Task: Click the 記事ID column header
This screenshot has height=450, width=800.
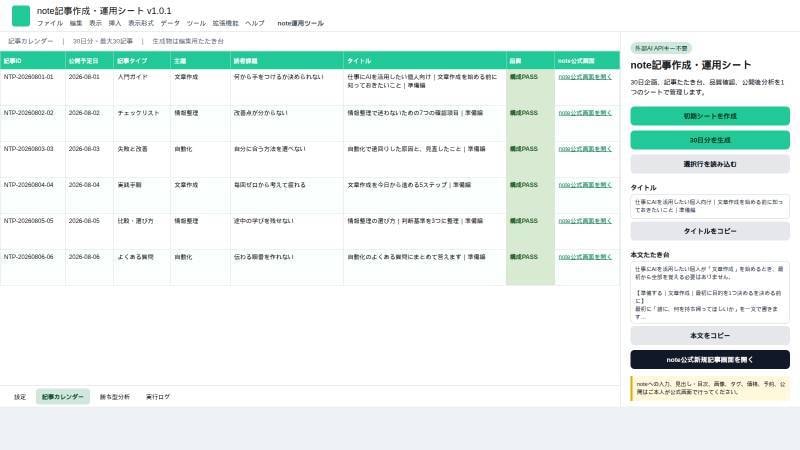Action: pos(33,61)
